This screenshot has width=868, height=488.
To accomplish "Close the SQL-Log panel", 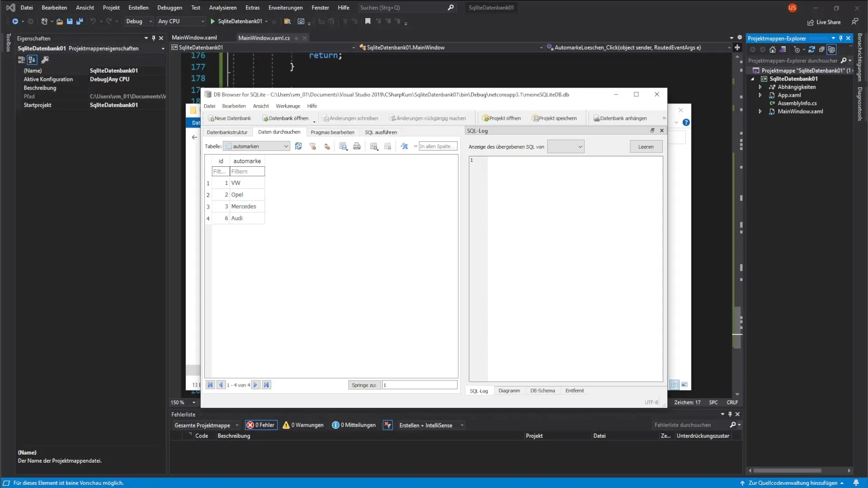I will [662, 131].
